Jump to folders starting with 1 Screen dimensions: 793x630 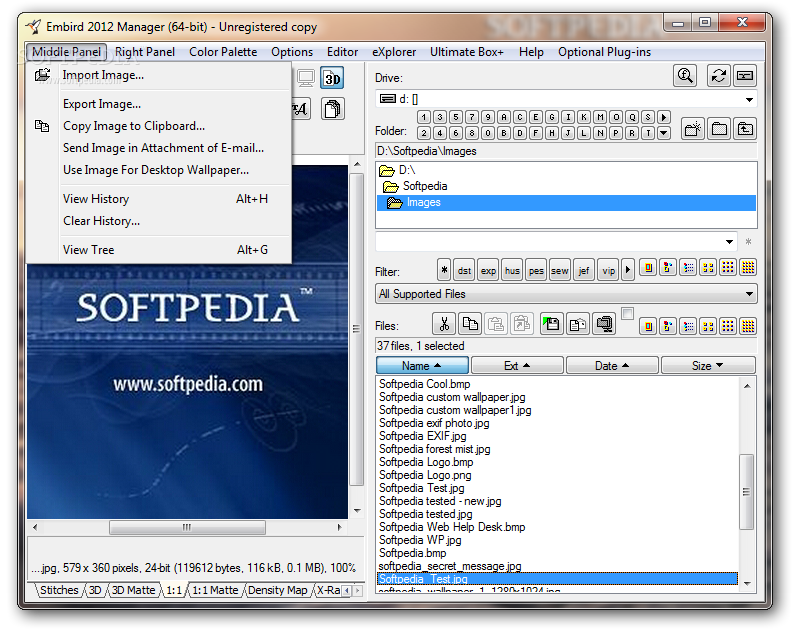point(424,117)
